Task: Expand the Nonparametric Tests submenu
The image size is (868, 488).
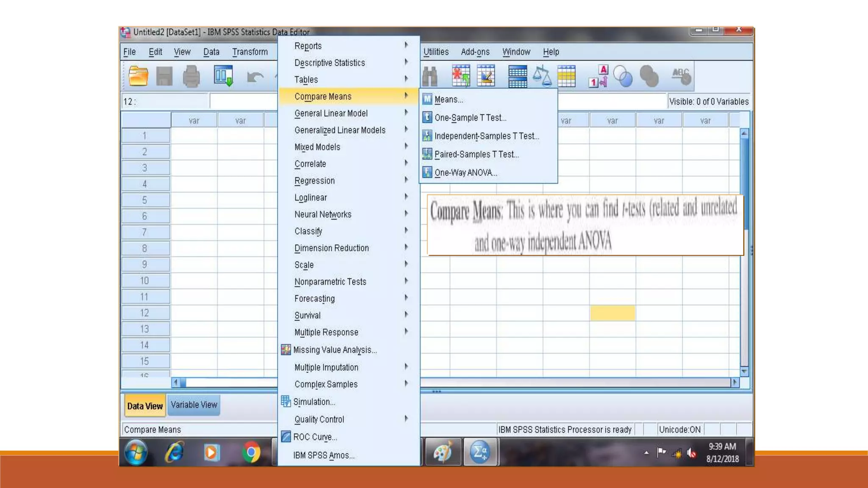Action: (x=330, y=282)
